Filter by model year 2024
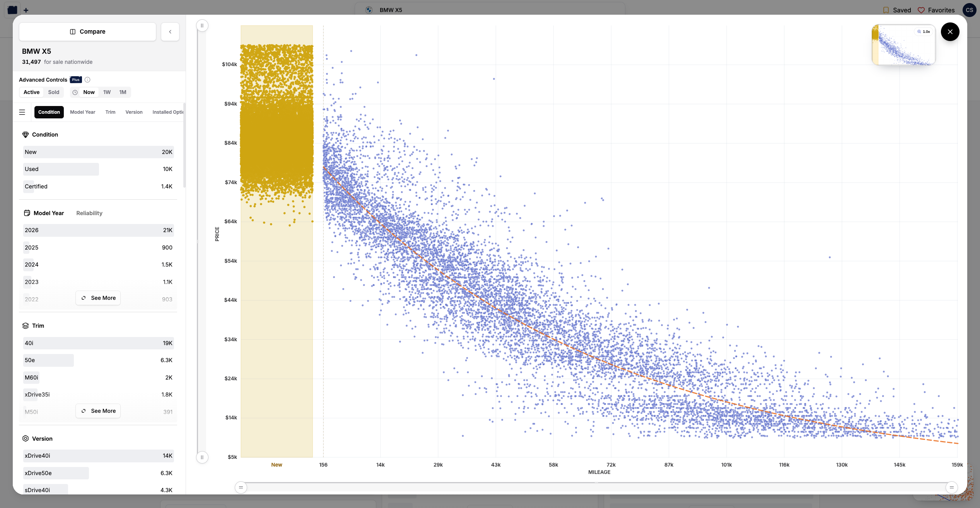Viewport: 980px width, 508px height. coord(98,265)
